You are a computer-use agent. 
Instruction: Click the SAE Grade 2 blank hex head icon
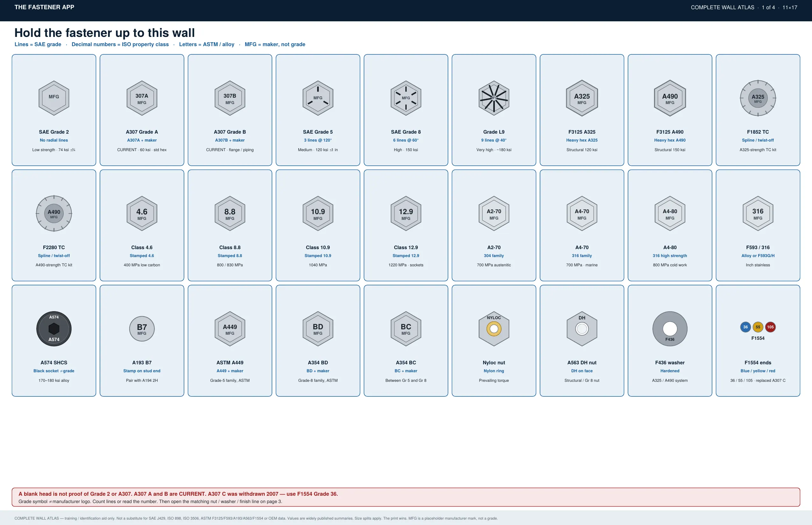coord(54,98)
